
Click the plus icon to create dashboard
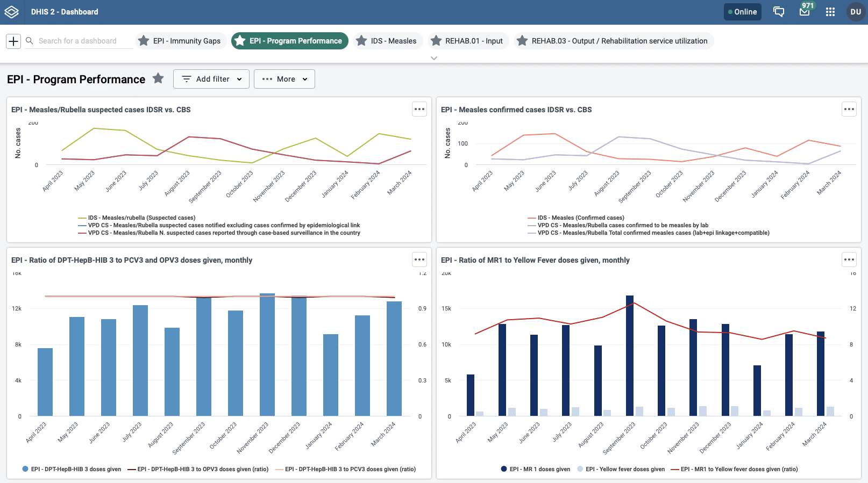pyautogui.click(x=13, y=41)
